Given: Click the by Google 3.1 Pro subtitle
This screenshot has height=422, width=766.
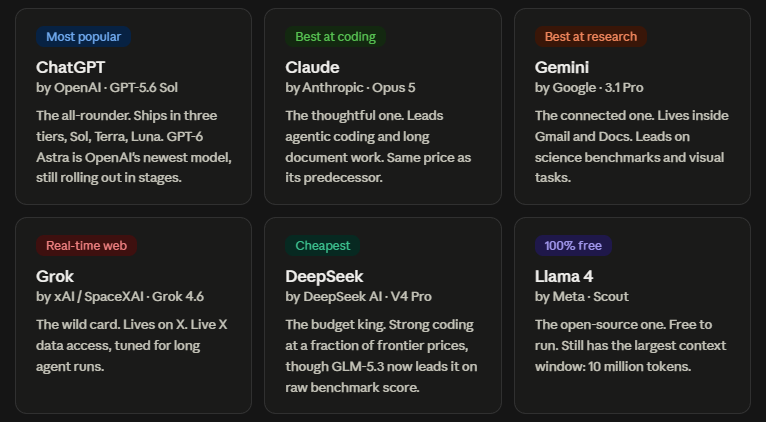Looking at the screenshot, I should (x=589, y=88).
